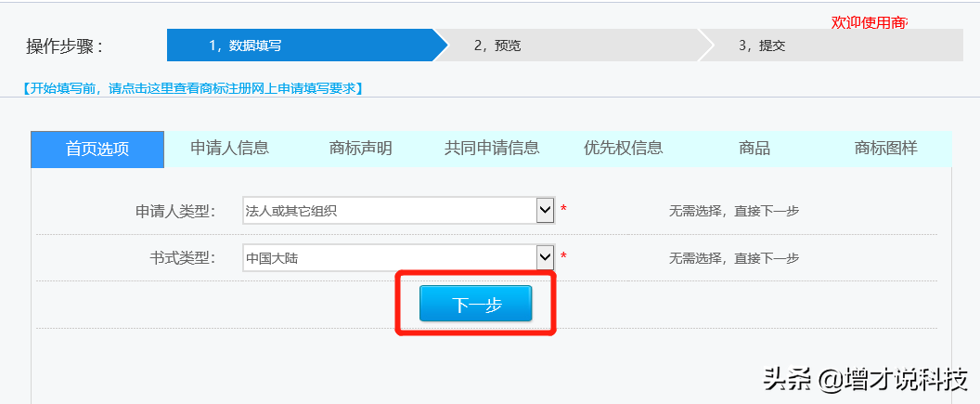Open the blue 商标注册网上申请填写要求 link
This screenshot has width=980, height=404.
pos(191,89)
